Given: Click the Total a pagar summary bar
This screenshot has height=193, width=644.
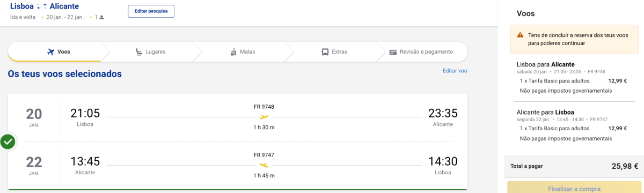Looking at the screenshot, I should click(x=574, y=166).
